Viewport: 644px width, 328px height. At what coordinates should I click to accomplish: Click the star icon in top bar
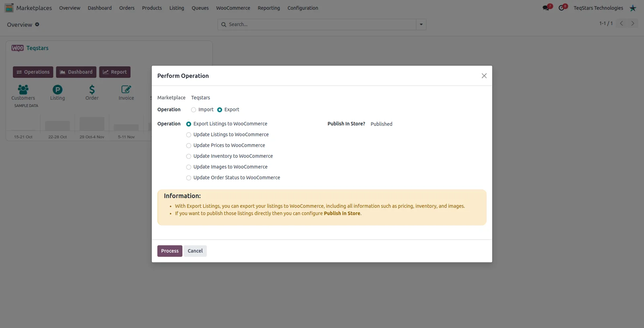tap(633, 8)
